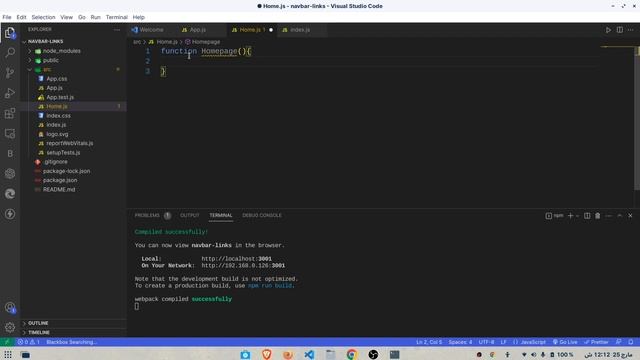Kill the terminal with the trash icon
Image resolution: width=640 pixels, height=360 pixels.
(x=598, y=216)
